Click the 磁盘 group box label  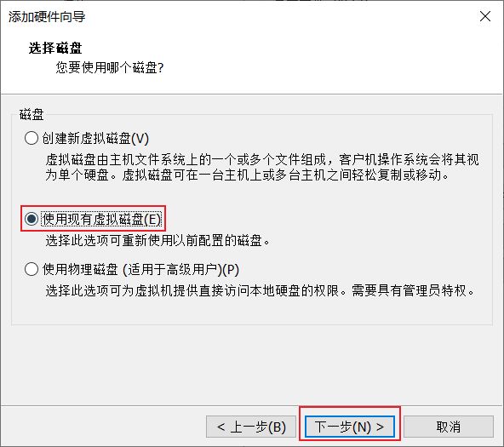[31, 114]
